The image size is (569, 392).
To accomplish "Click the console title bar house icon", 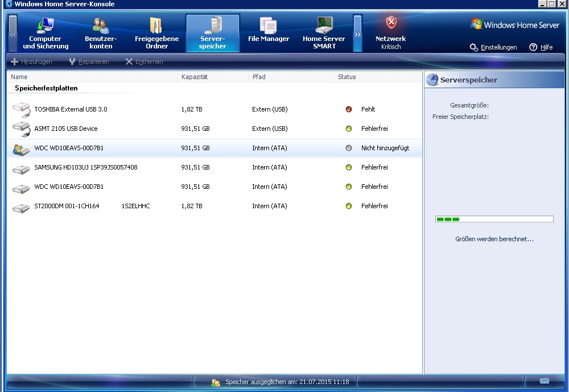I will click(10, 3).
